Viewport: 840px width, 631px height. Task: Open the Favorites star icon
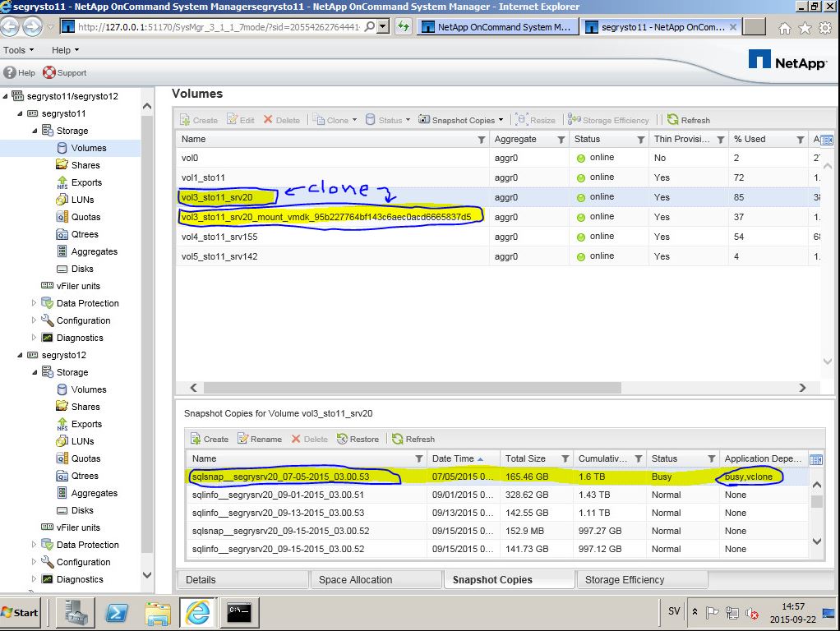coord(805,28)
